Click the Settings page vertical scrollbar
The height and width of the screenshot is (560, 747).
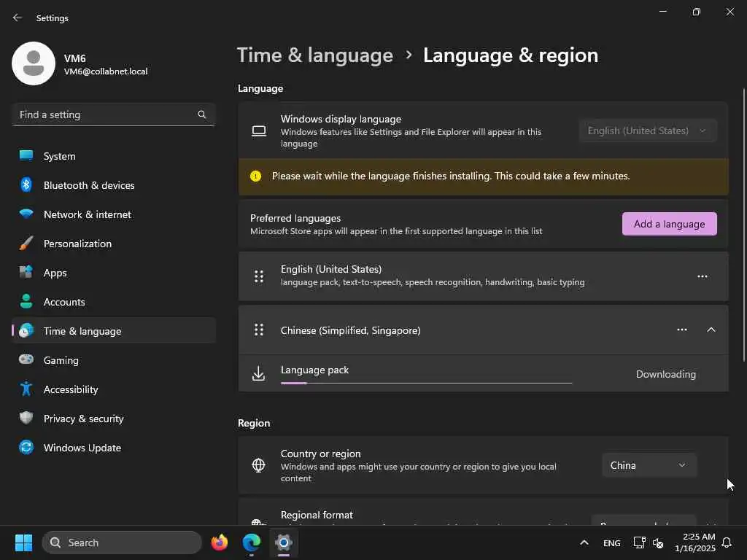pyautogui.click(x=743, y=225)
